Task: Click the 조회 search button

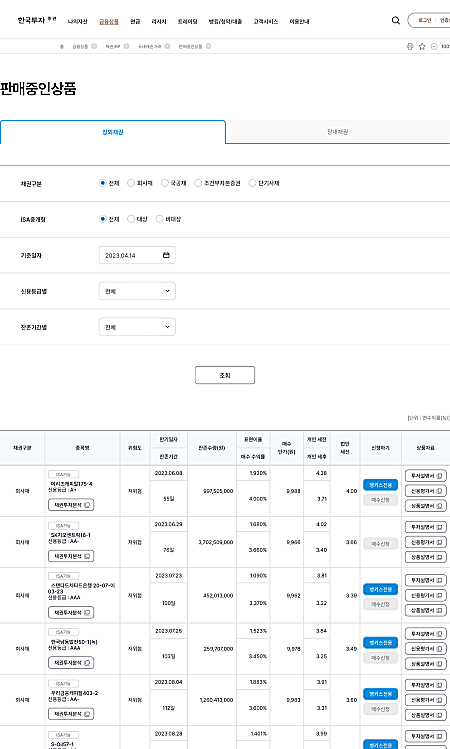Action: pos(225,375)
